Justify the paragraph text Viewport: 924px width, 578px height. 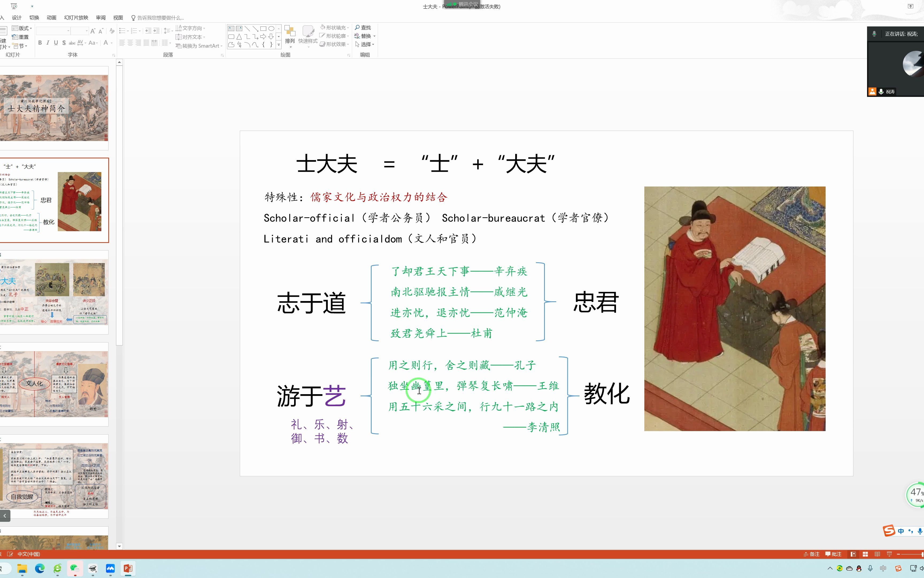point(146,43)
